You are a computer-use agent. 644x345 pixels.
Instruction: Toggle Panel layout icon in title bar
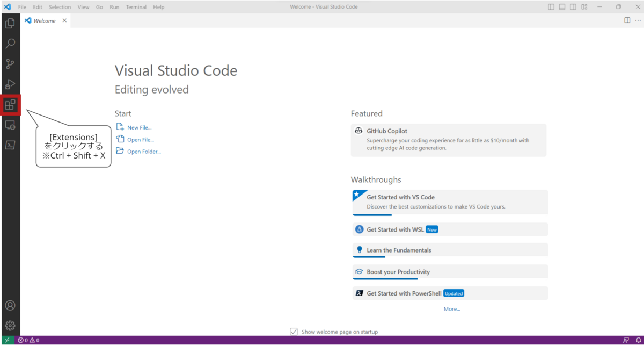pos(562,7)
